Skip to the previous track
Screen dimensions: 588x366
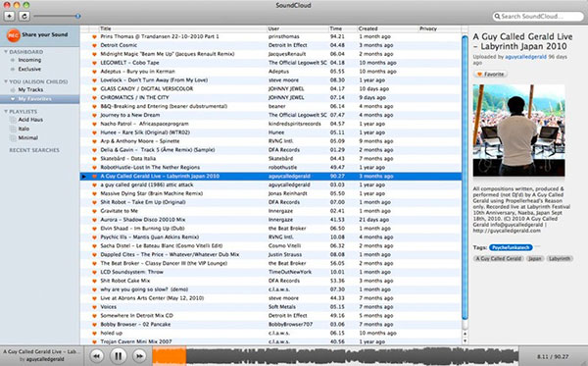click(x=97, y=356)
